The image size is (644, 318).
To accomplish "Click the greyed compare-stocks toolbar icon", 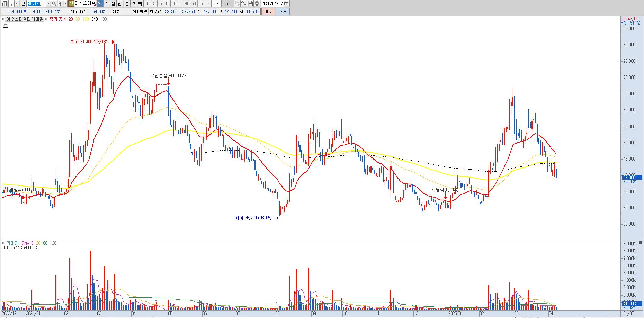I will click(x=237, y=3).
